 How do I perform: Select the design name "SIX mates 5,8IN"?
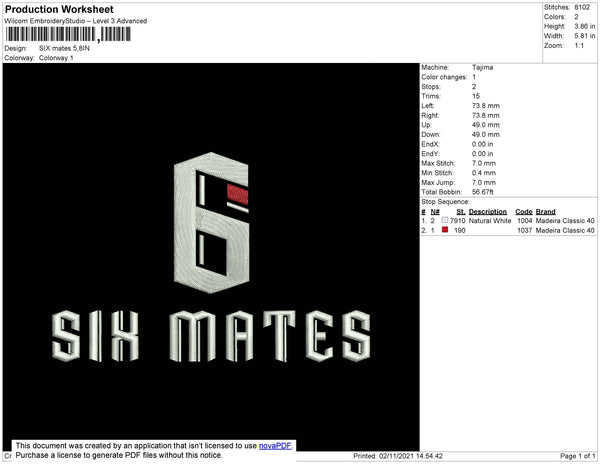[64, 48]
